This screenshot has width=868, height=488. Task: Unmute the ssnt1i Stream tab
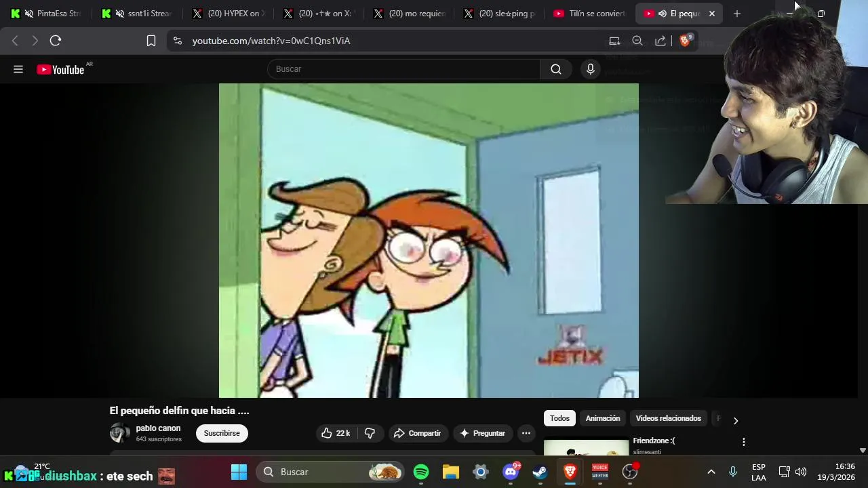(119, 14)
